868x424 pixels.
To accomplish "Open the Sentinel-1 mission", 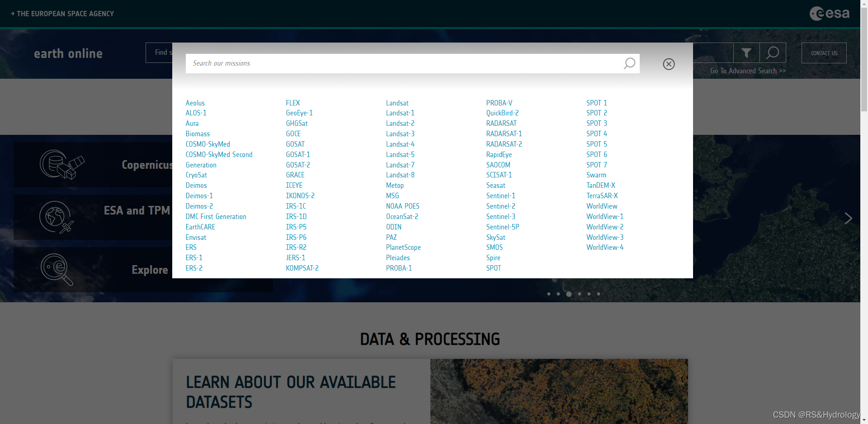I will [500, 196].
